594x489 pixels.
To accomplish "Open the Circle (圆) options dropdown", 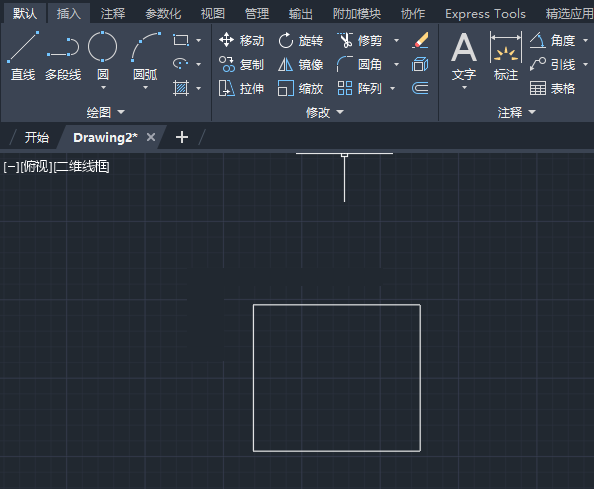I will point(103,88).
